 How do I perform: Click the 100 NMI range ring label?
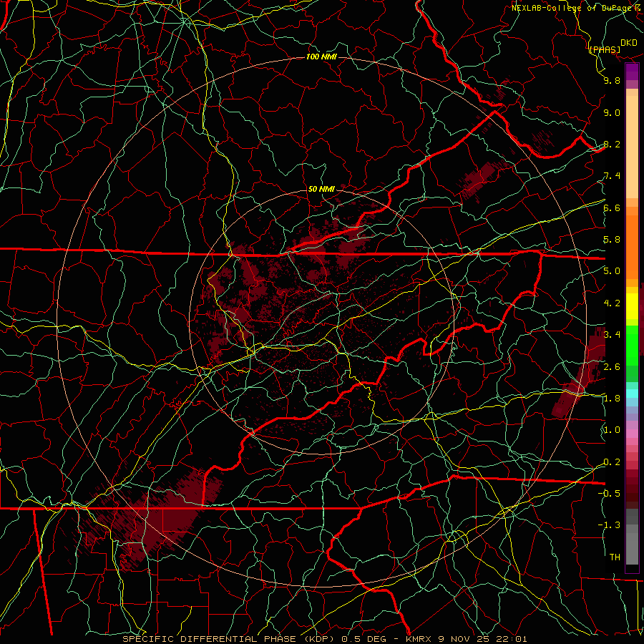pos(321,57)
